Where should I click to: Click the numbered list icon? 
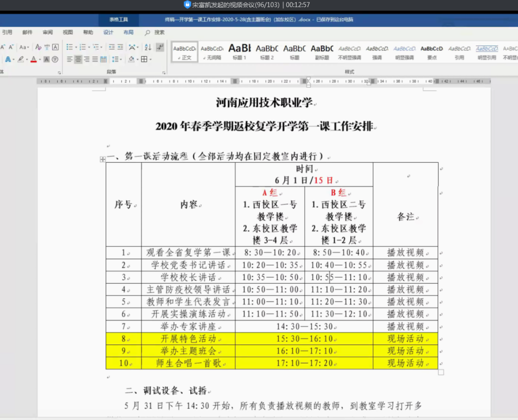click(x=82, y=47)
